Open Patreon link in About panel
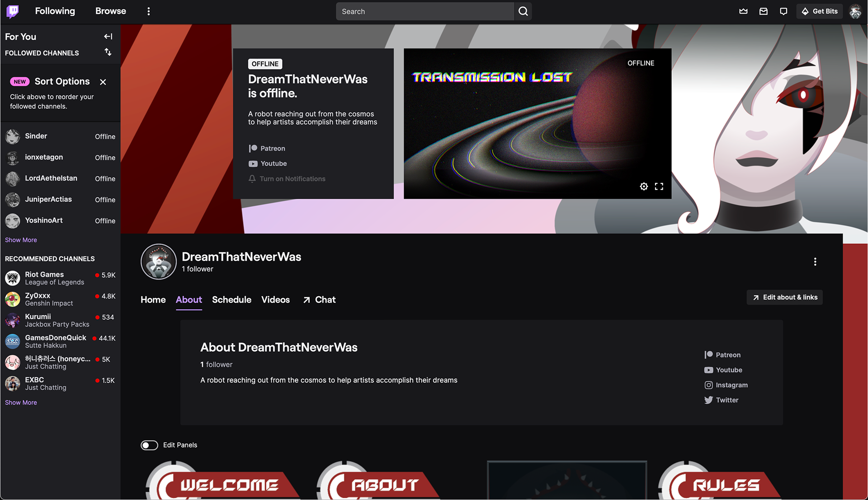 (x=722, y=355)
